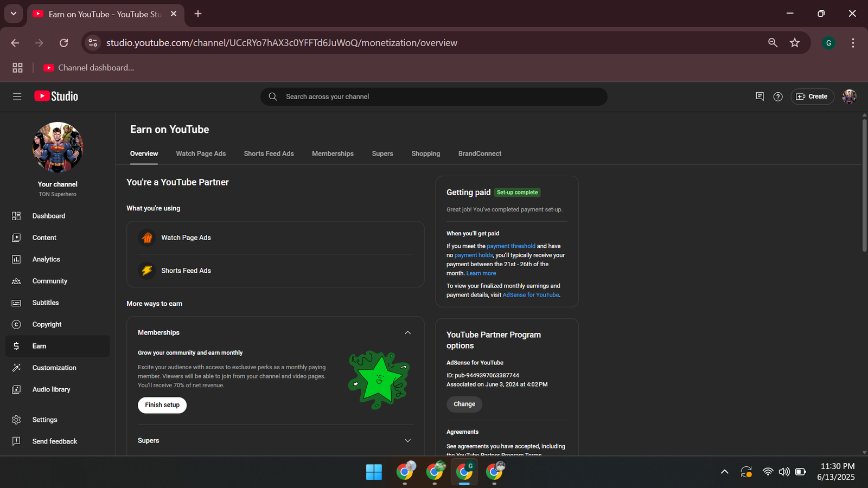Open the browser zoom magnifier icon
868x488 pixels.
coord(773,43)
